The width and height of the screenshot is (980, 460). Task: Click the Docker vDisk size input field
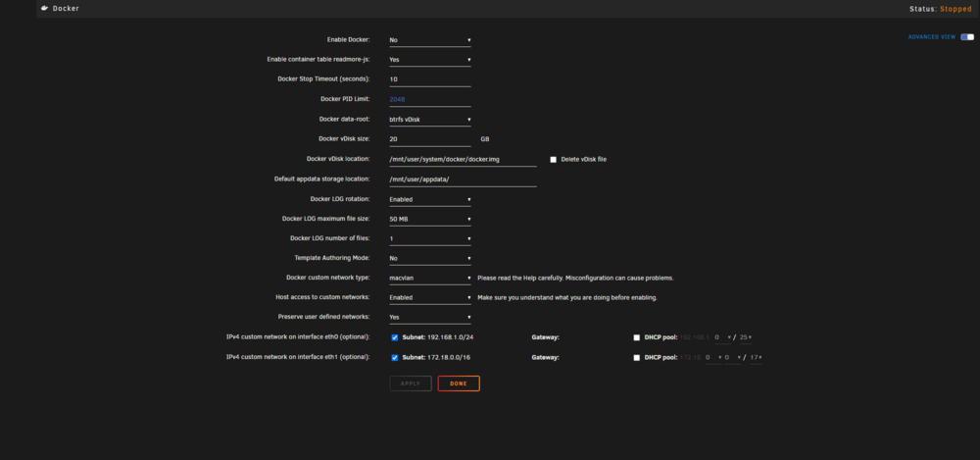(430, 139)
